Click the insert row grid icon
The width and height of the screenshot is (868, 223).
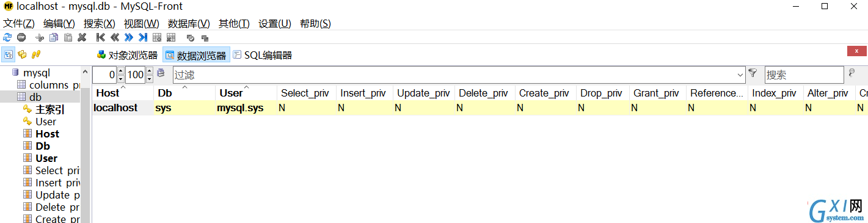[x=157, y=37]
